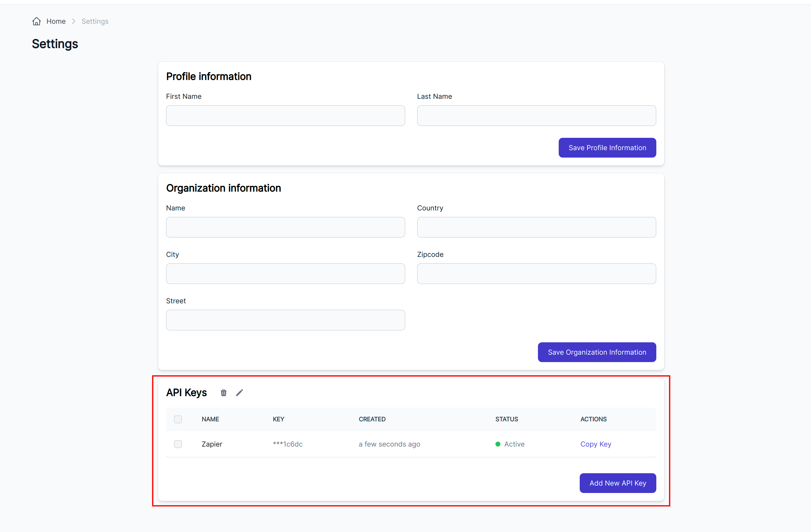Viewport: 811px width, 532px height.
Task: Click the Street input field
Action: coord(285,320)
